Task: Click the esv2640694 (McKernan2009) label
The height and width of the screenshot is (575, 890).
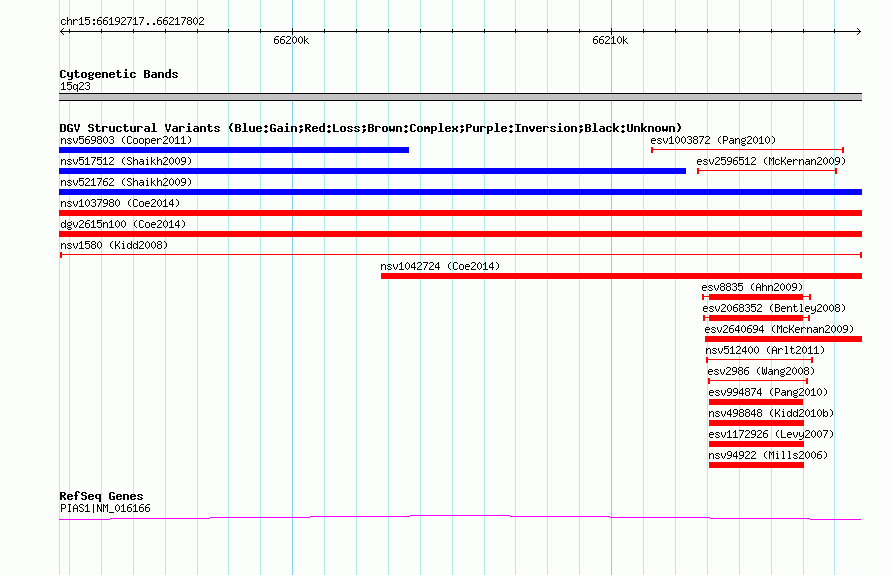Action: click(x=779, y=329)
